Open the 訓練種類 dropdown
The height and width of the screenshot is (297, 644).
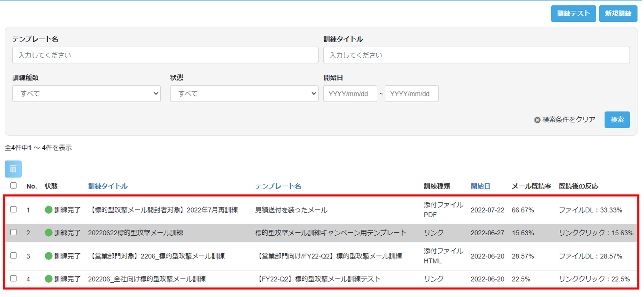pos(87,94)
